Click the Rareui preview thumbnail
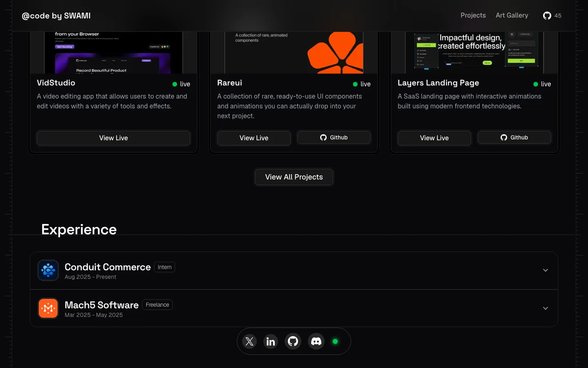This screenshot has height=368, width=588. coord(294,53)
